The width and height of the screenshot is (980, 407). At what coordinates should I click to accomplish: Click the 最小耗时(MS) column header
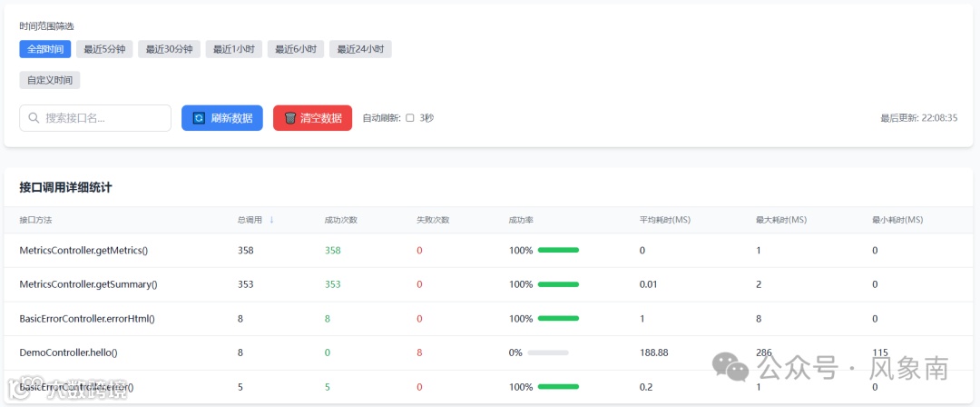pos(897,220)
